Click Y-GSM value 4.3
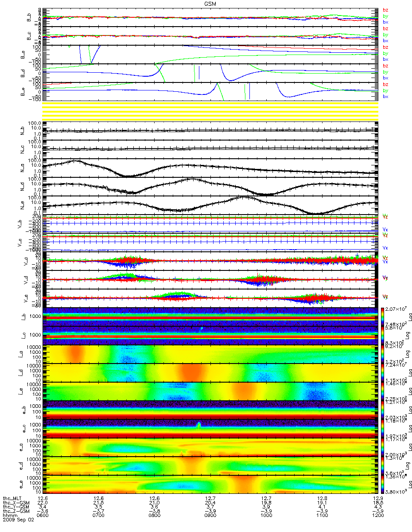412x532 pixels. 377,507
